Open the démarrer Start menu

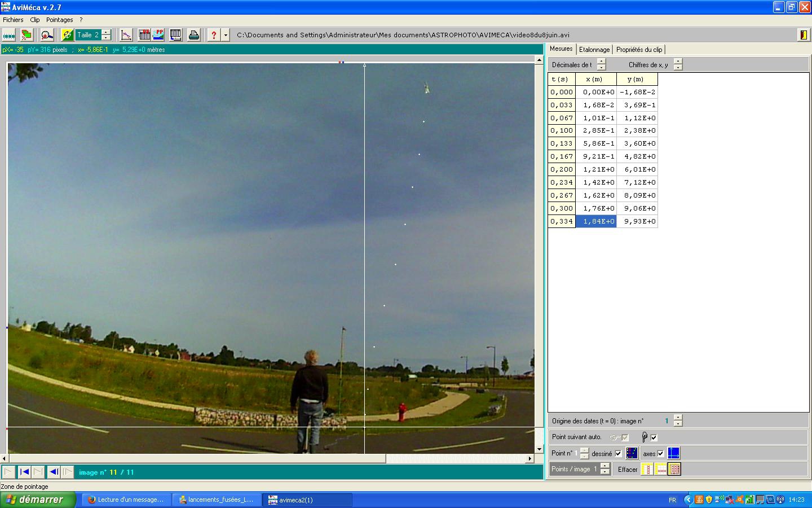pos(38,500)
